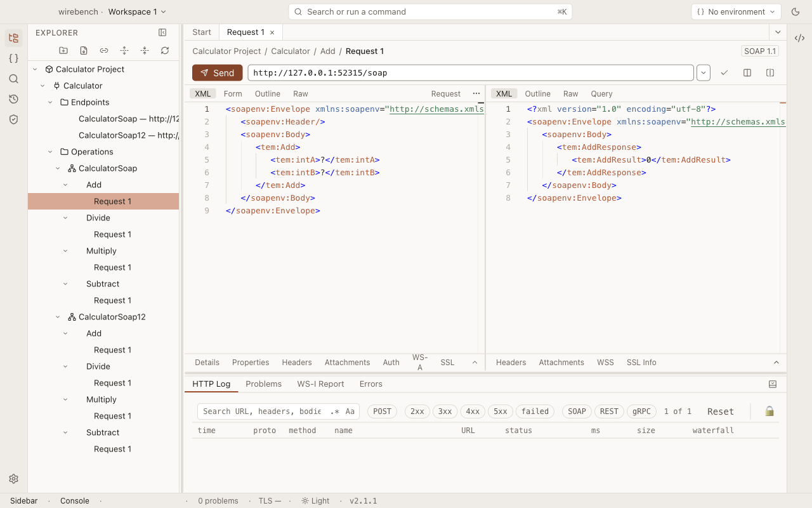This screenshot has width=812, height=508.
Task: Click the request pane more options ellipsis
Action: coord(476,93)
